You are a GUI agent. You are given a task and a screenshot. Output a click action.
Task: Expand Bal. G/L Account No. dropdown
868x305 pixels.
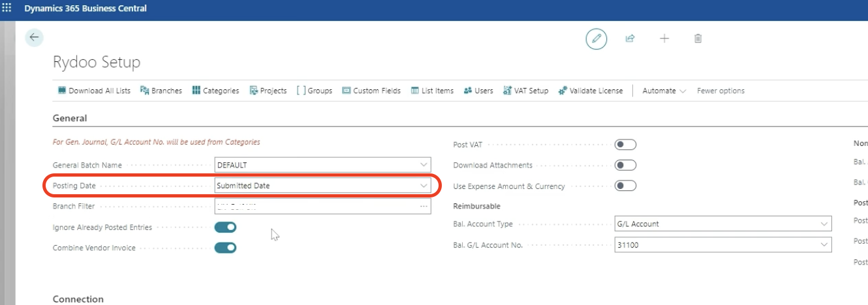pos(824,245)
